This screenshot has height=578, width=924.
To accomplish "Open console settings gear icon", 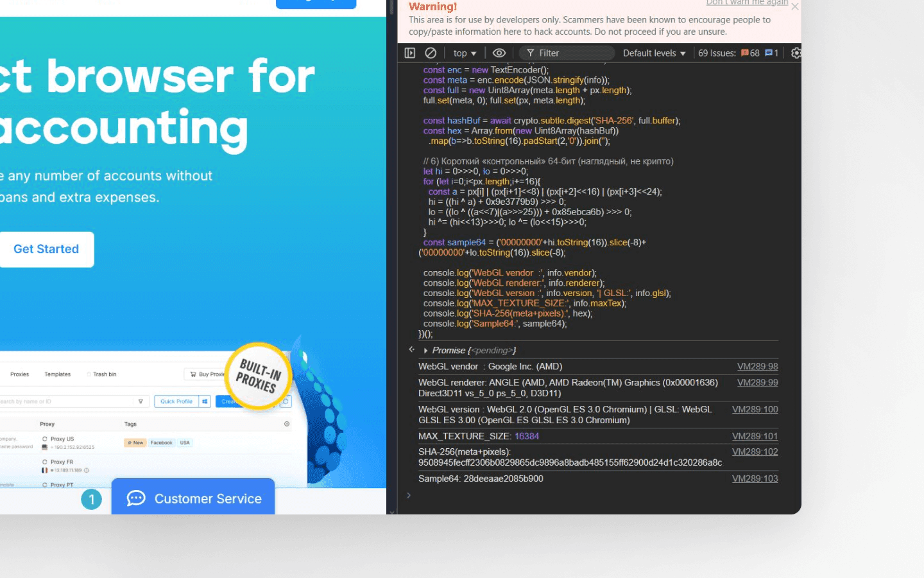I will 796,53.
